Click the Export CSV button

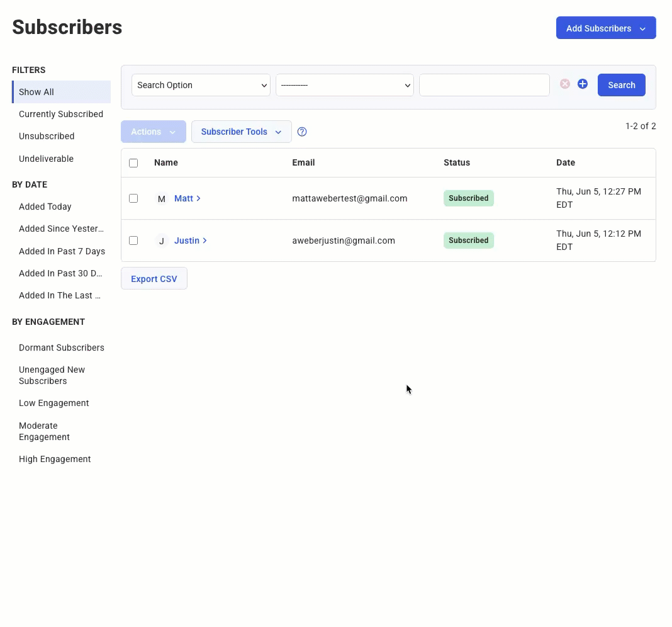click(x=154, y=278)
